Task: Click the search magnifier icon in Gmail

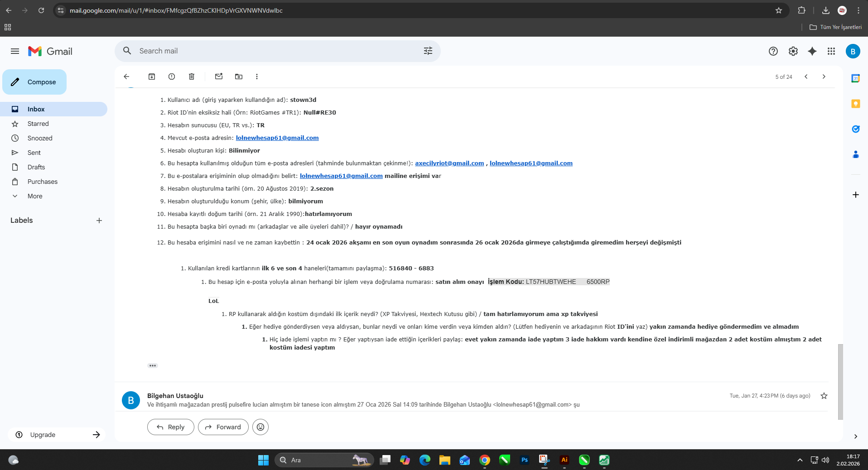Action: pyautogui.click(x=127, y=51)
